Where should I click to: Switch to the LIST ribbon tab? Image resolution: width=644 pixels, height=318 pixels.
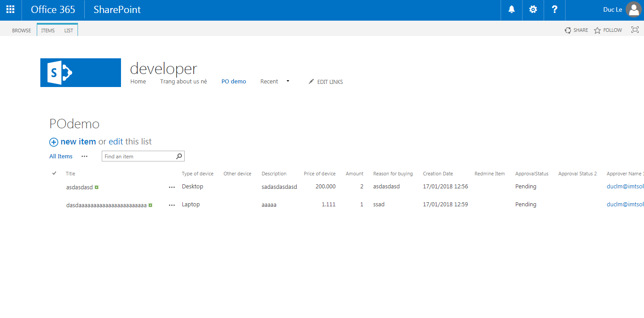(x=69, y=30)
